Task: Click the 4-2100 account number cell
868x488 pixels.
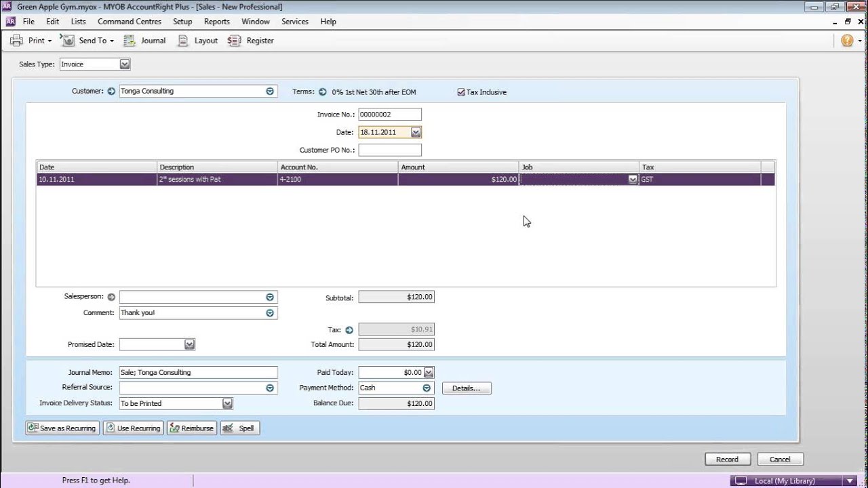Action: tap(338, 180)
